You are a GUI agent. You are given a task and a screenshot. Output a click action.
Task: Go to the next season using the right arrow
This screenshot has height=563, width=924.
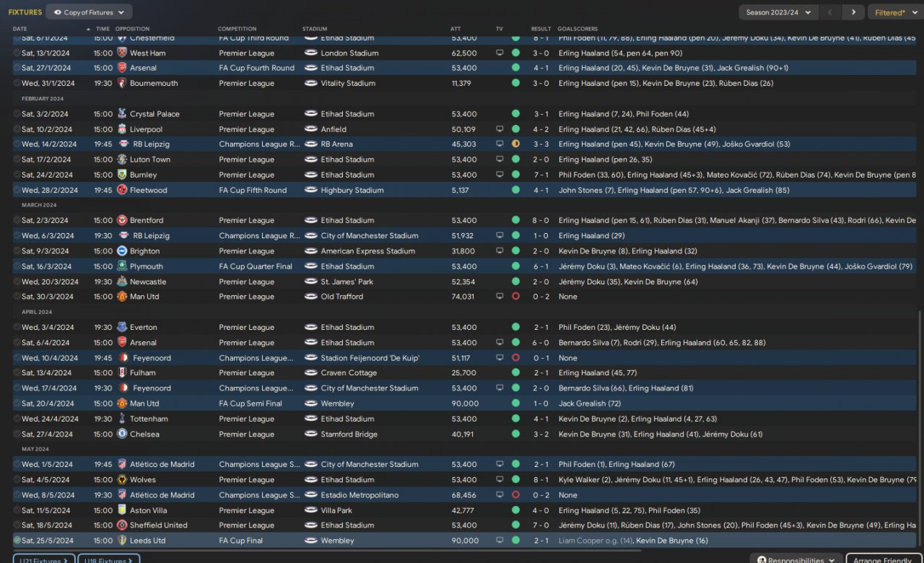853,12
